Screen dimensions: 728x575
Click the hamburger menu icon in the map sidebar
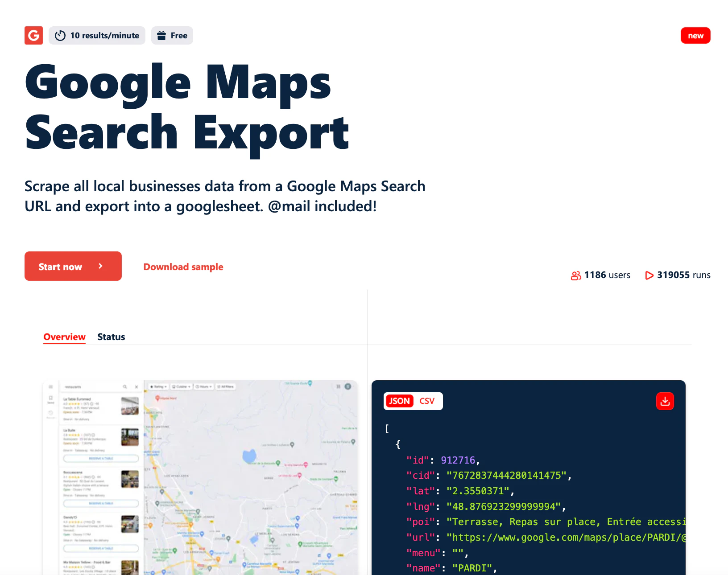point(51,386)
